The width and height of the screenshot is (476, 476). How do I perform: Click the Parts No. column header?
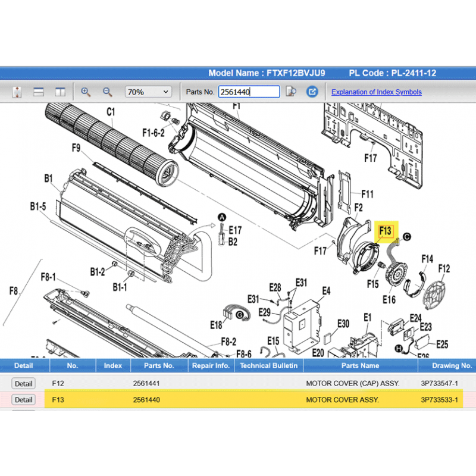pyautogui.click(x=159, y=365)
